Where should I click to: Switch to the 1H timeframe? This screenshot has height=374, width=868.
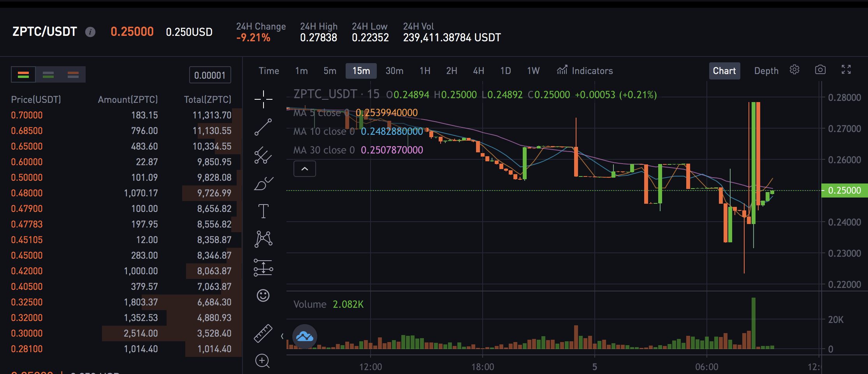(x=425, y=71)
